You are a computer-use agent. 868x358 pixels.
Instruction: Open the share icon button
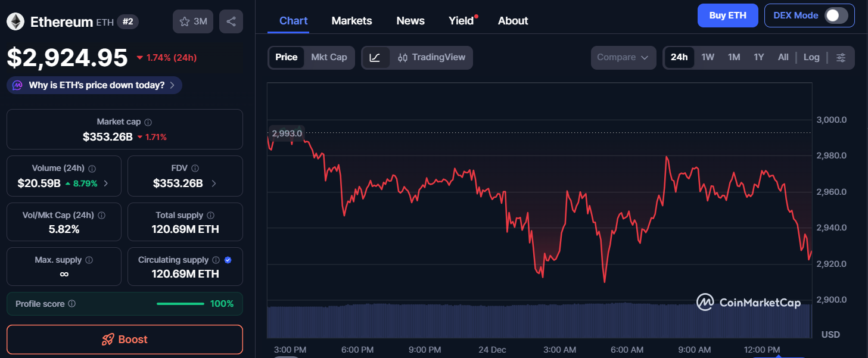[231, 21]
